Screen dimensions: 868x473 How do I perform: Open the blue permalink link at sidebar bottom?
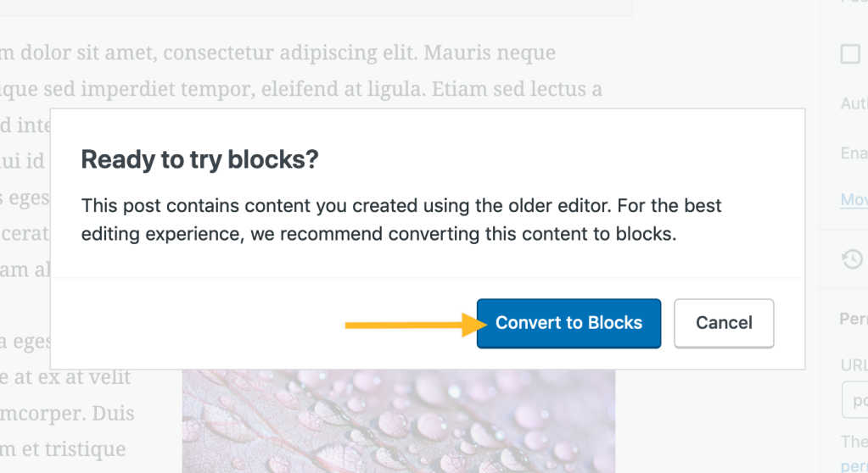(x=854, y=466)
